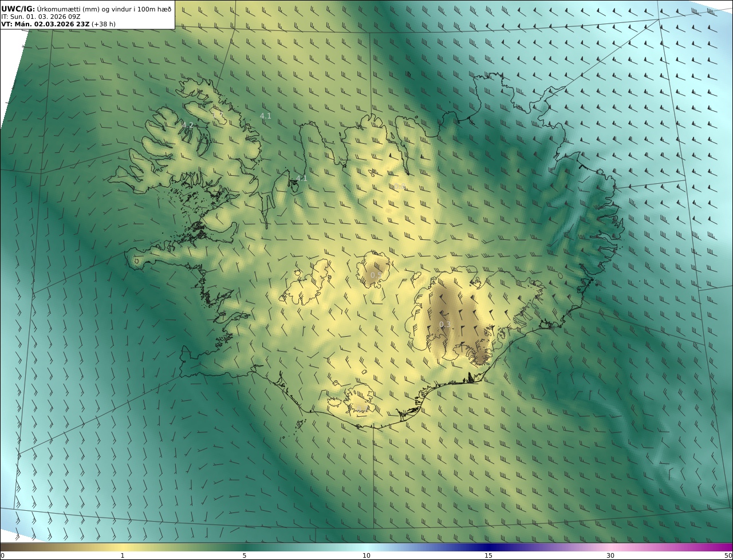Image resolution: width=733 pixels, height=560 pixels.
Task: Click the "(+38 h)" forecast offset text
Action: (x=104, y=24)
